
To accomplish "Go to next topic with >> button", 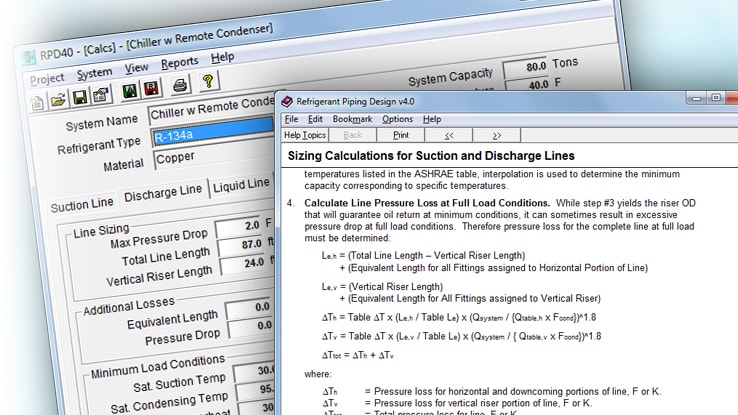I will 497,135.
